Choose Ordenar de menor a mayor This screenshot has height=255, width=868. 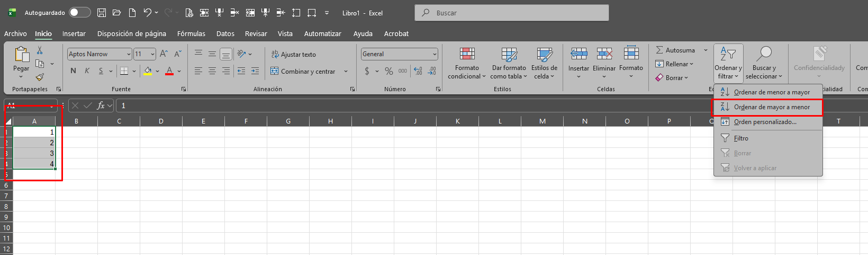[768, 92]
